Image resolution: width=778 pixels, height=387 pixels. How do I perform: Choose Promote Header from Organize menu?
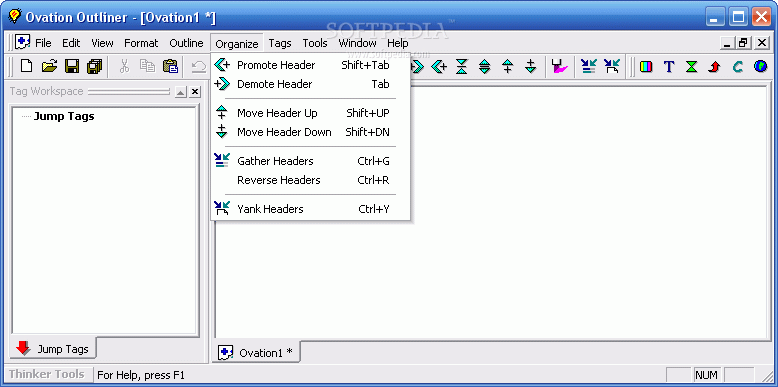(311, 65)
